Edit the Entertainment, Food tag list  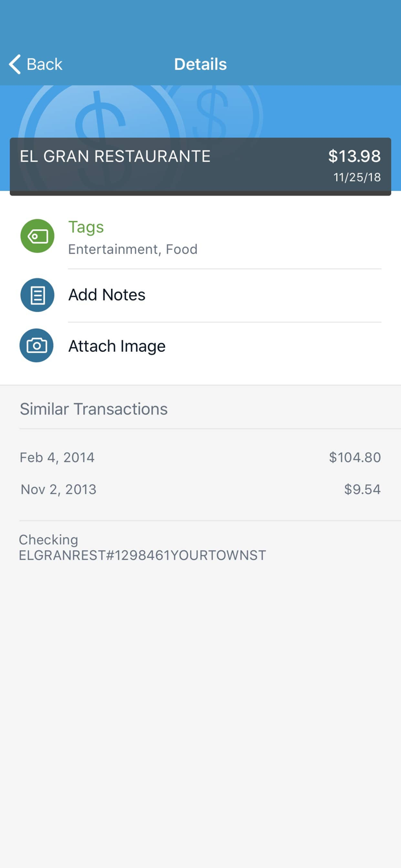pos(133,249)
